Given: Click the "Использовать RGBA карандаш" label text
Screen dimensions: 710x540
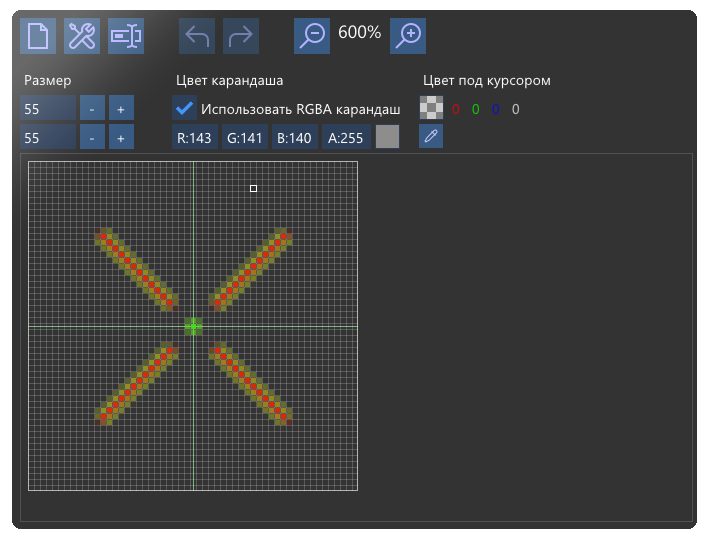Looking at the screenshot, I should click(301, 109).
